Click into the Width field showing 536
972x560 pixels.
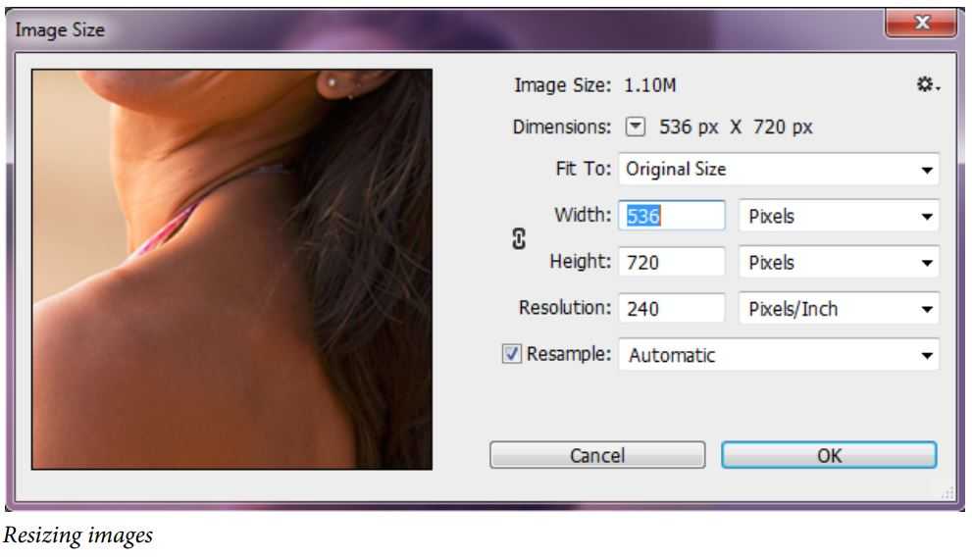[671, 215]
